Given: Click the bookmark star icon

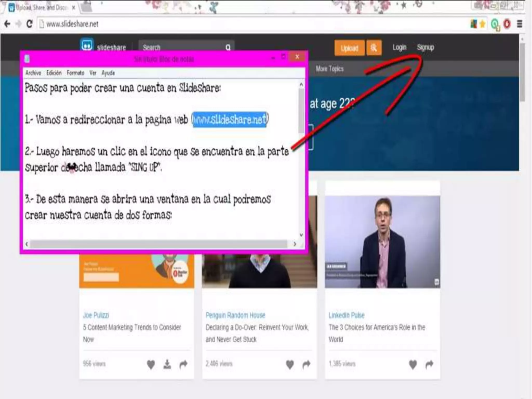Looking at the screenshot, I should [482, 24].
